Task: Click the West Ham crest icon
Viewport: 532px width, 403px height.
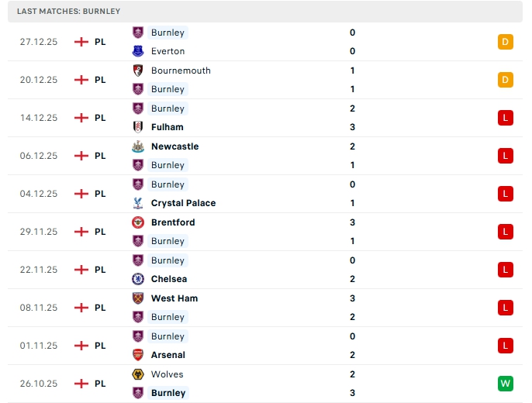Action: pos(138,298)
